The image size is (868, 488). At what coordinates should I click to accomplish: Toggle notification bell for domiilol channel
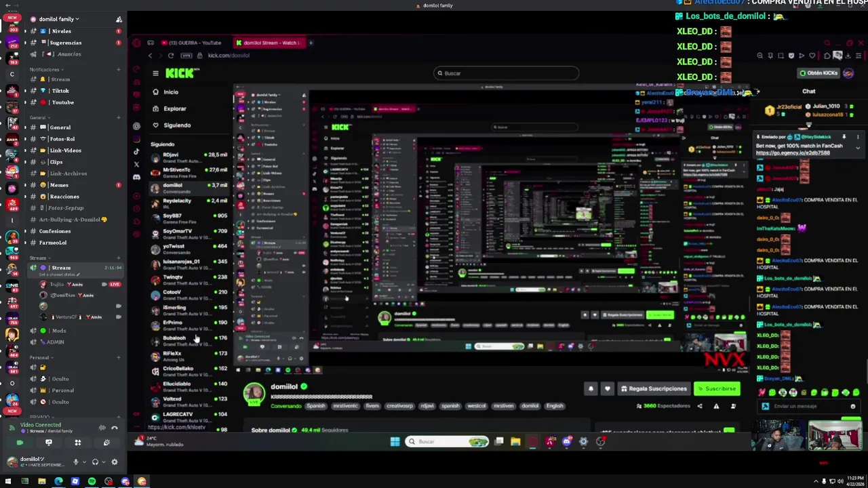[x=591, y=389]
